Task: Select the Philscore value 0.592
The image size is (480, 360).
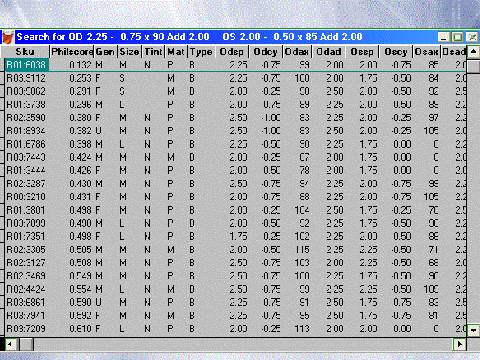Action: pyautogui.click(x=80, y=315)
